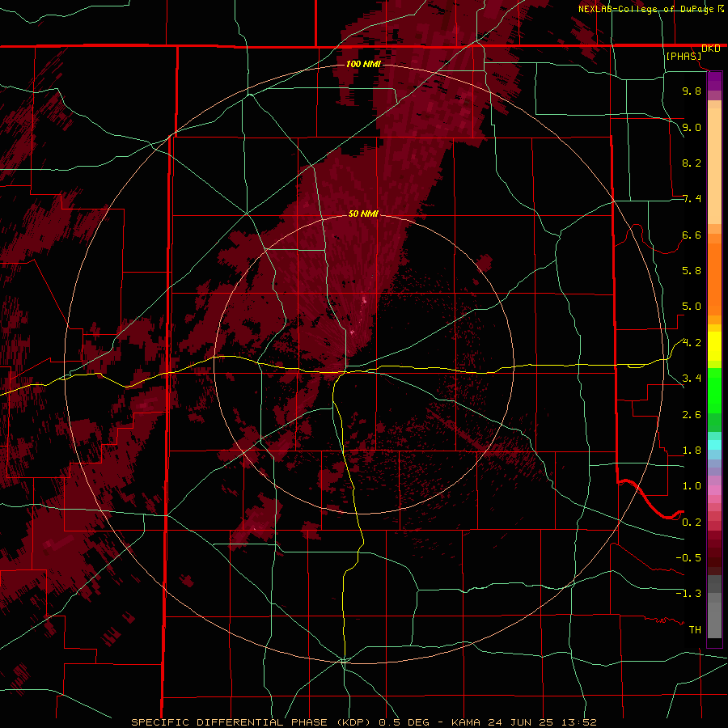Click the 5.8 legend label

pos(692,271)
